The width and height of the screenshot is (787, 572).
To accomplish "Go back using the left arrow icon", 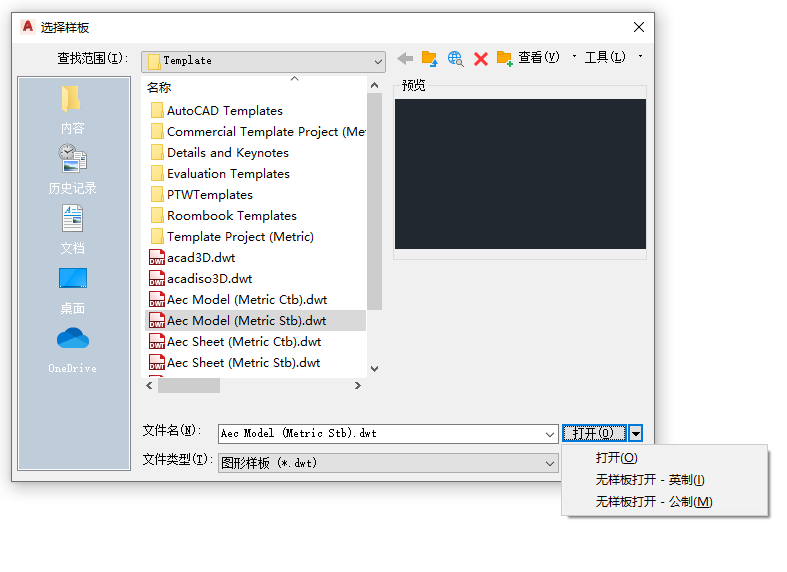I will click(405, 59).
